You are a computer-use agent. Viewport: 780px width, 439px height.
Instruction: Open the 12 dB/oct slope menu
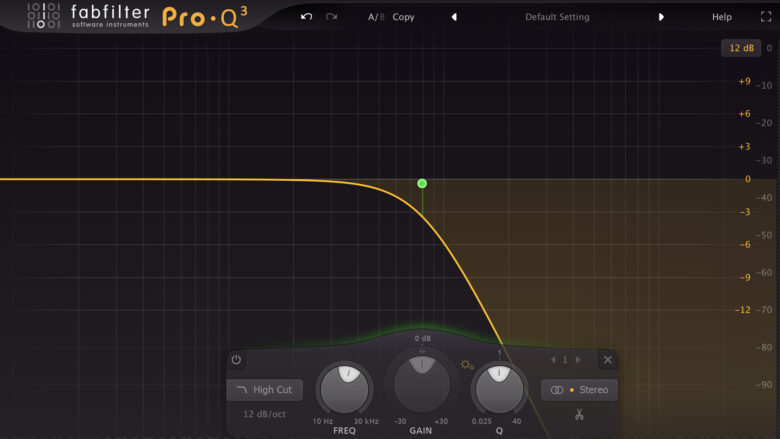tap(264, 414)
